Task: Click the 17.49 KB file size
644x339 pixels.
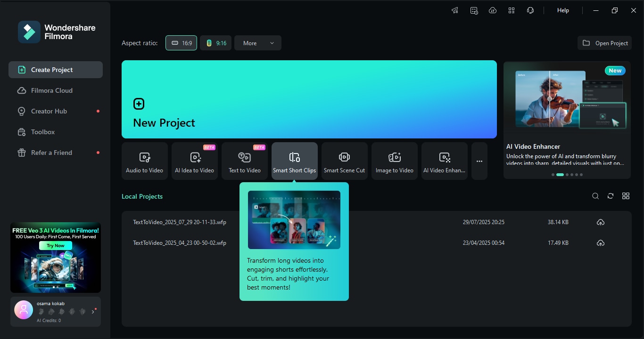Action: [x=558, y=243]
